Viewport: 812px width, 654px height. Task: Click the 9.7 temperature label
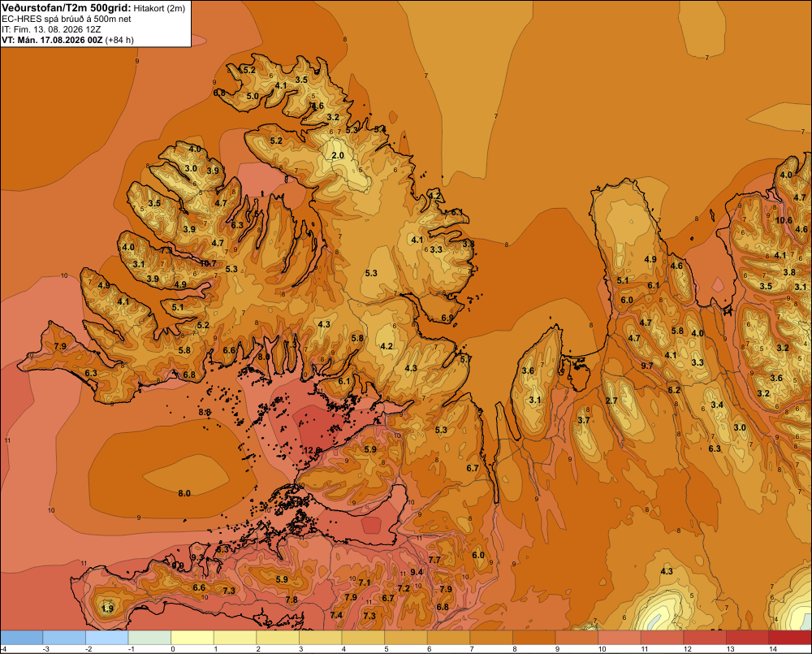pos(647,366)
